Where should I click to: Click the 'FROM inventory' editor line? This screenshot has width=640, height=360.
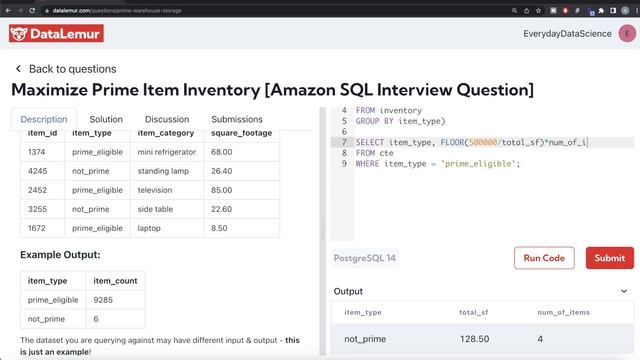389,111
